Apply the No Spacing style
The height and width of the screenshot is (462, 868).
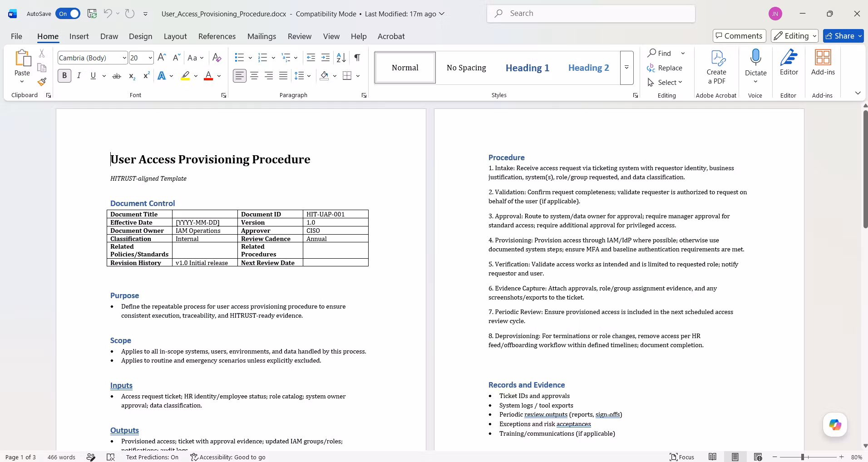click(466, 68)
